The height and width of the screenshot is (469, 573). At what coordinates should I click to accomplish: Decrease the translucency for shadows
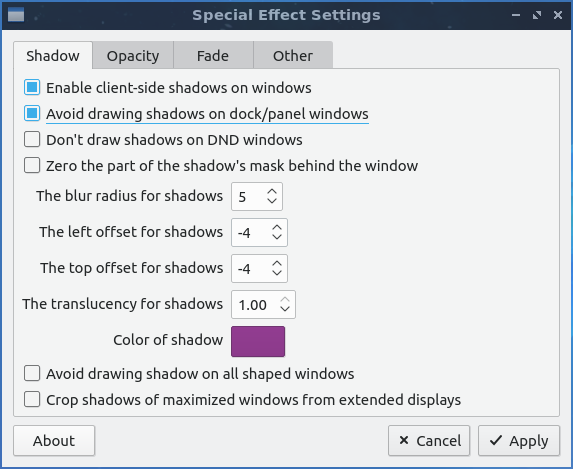tap(285, 309)
